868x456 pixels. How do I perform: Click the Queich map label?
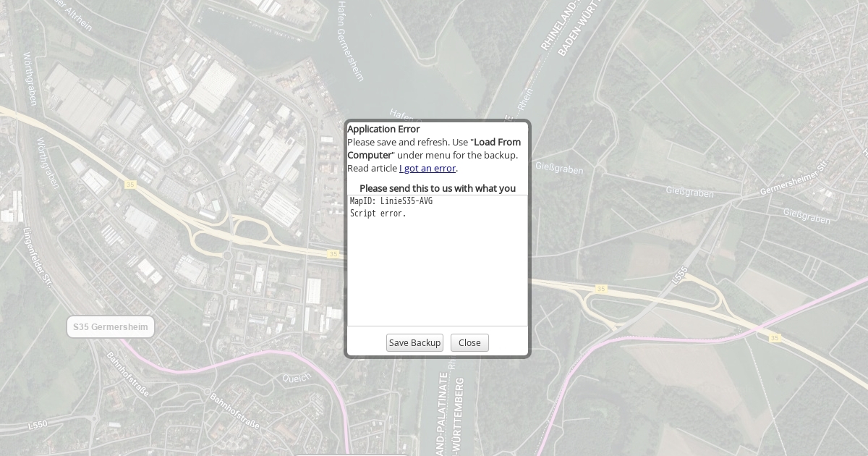(x=297, y=378)
